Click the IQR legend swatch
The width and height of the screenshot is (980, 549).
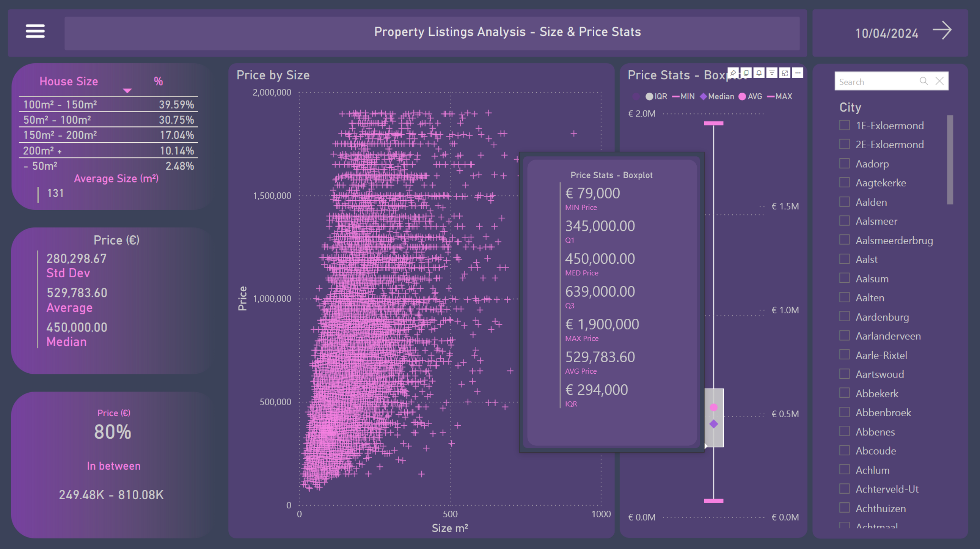649,96
